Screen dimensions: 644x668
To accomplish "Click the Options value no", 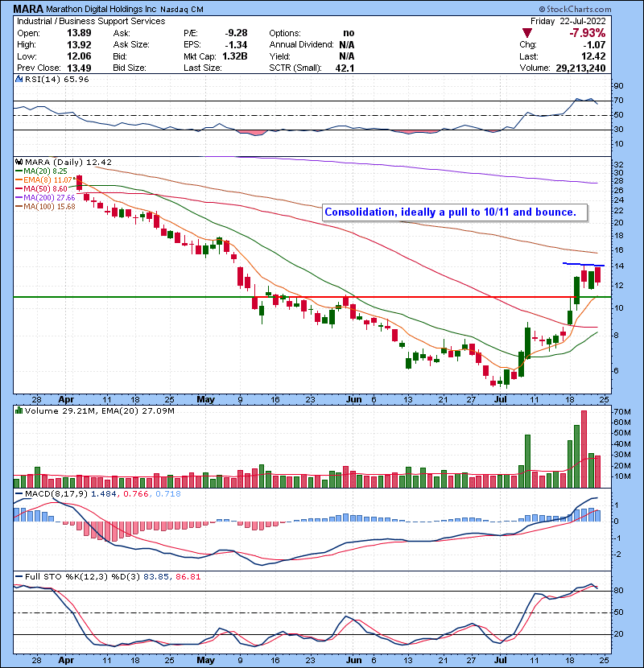I will [x=349, y=33].
